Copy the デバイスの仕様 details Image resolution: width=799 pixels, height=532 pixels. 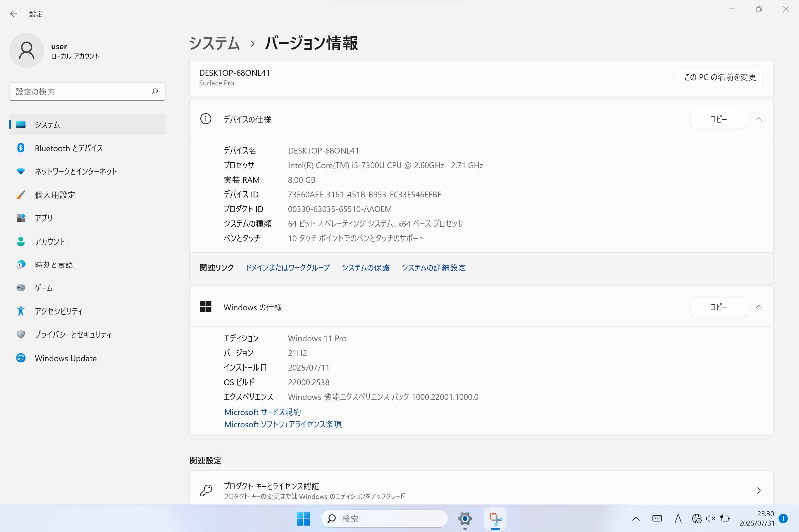(718, 119)
